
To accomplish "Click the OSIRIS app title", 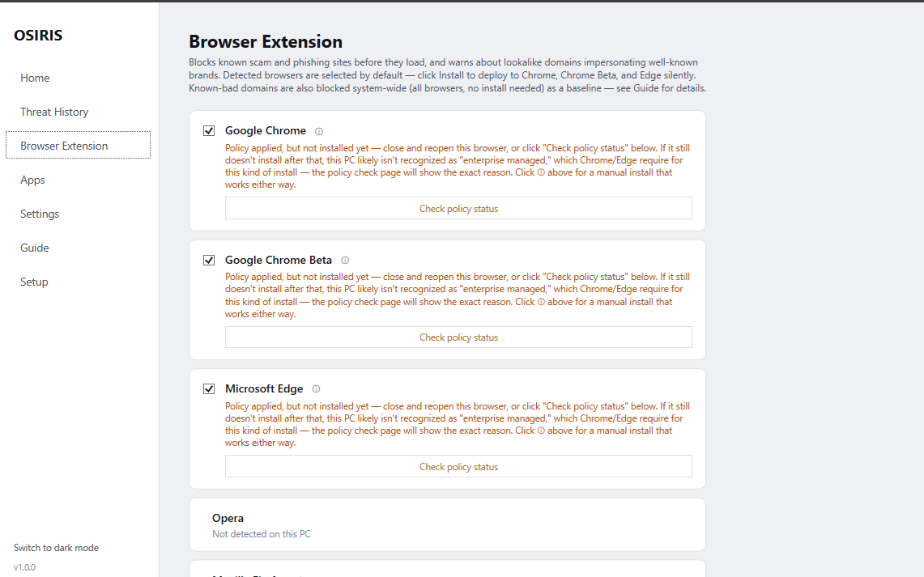I will click(38, 36).
